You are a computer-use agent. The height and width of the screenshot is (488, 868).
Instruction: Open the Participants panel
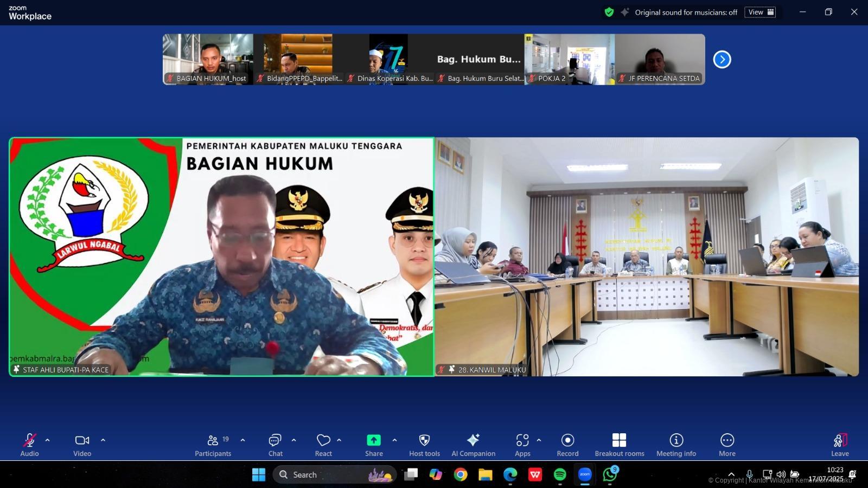[213, 445]
